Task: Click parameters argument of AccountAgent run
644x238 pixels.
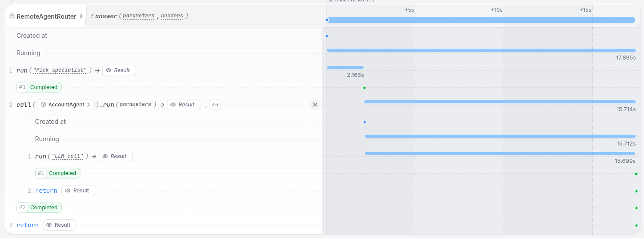Action: [135, 105]
